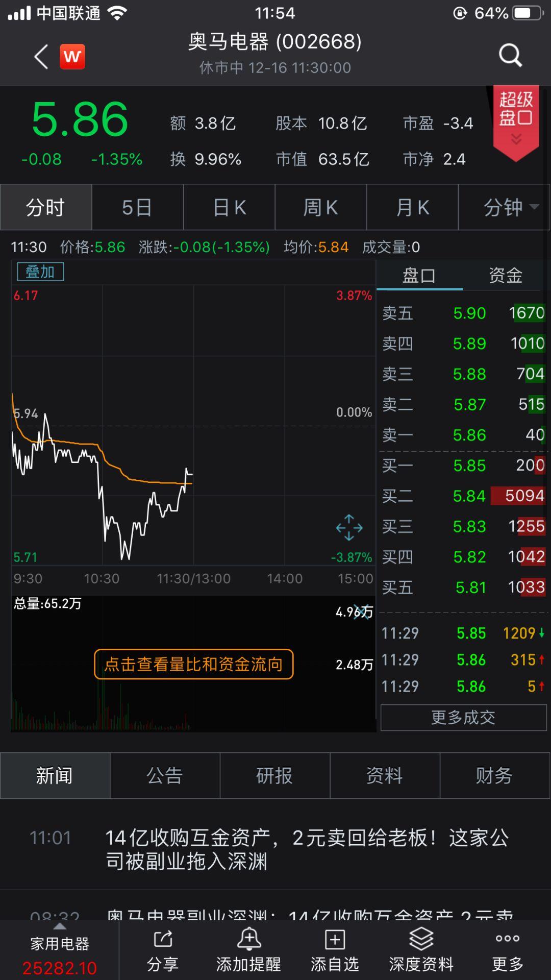Add stock via 添自选 plus icon
This screenshot has height=980, width=551.
point(335,939)
